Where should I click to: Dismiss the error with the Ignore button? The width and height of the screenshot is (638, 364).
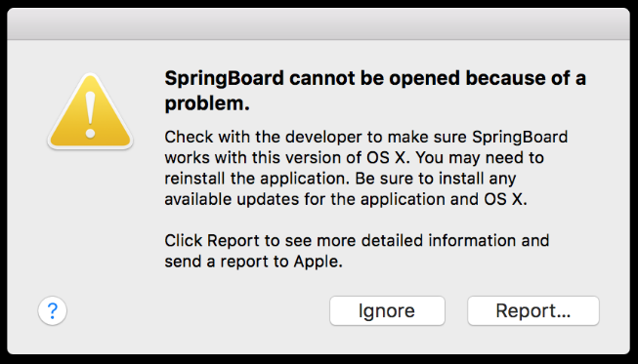(x=387, y=310)
